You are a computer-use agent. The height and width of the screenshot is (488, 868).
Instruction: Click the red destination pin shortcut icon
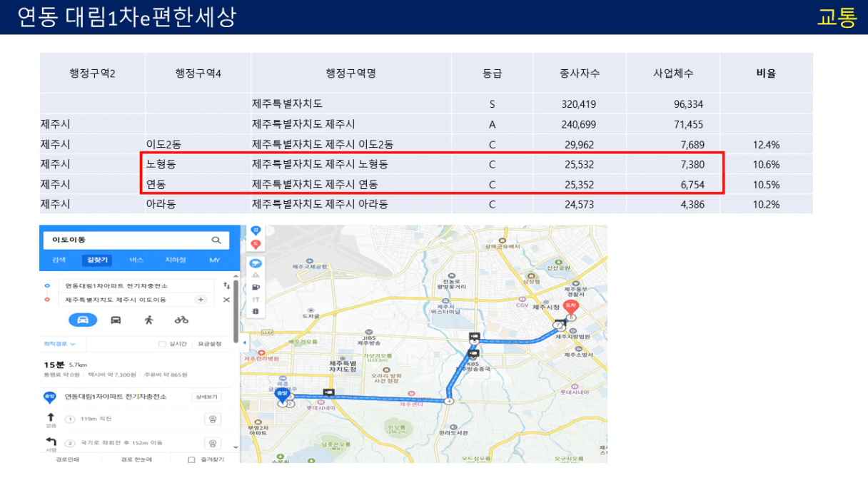click(256, 244)
